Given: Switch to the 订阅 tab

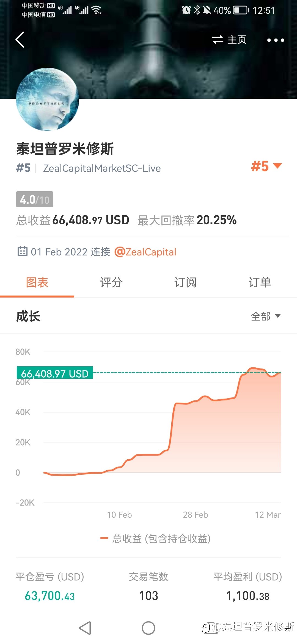Looking at the screenshot, I should coord(185,282).
